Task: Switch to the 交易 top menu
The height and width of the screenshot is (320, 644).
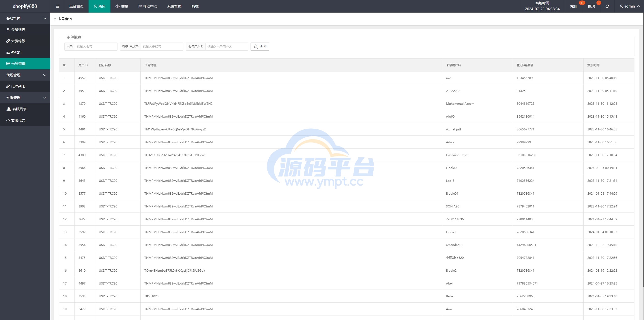Action: tap(122, 6)
